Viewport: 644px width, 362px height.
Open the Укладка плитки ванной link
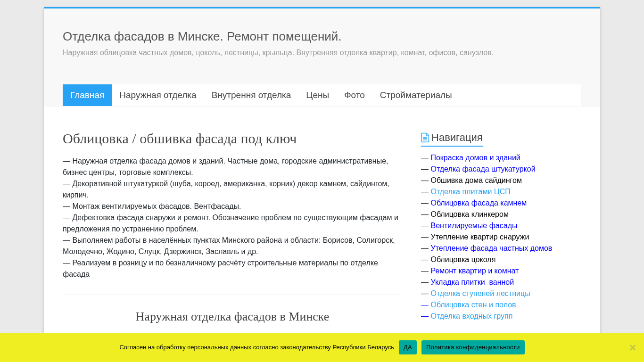pos(472,282)
